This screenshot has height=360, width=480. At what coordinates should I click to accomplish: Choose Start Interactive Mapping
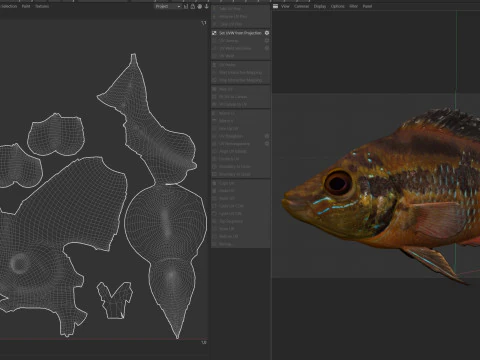[x=240, y=73]
